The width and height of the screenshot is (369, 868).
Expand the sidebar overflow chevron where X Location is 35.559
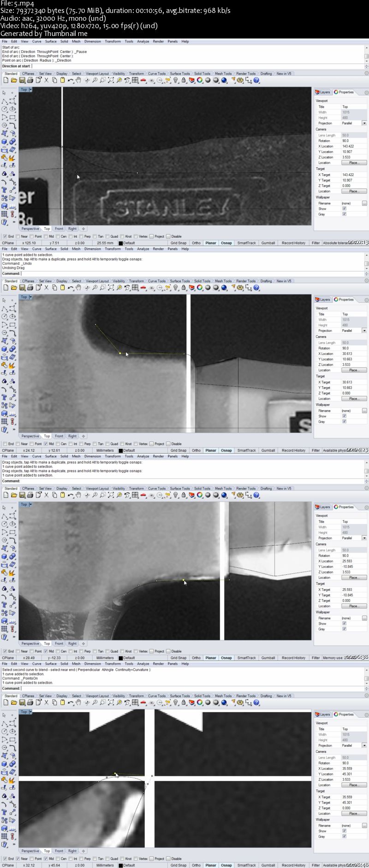(13, 844)
